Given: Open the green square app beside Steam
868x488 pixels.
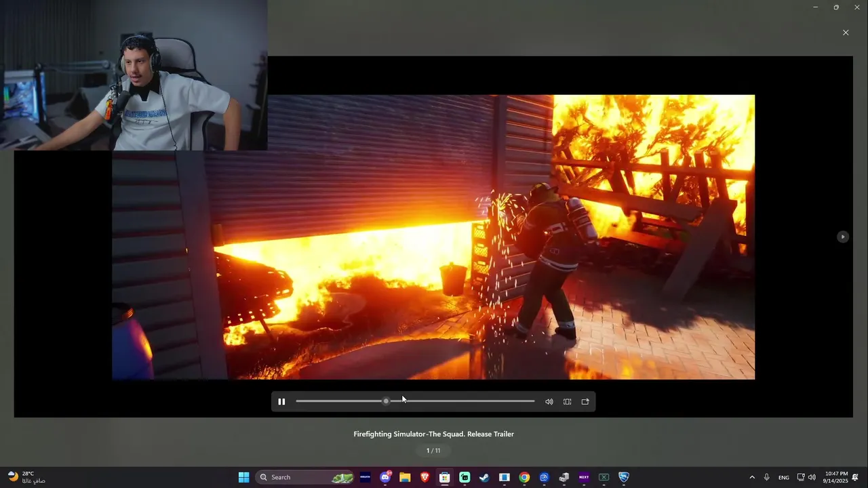Looking at the screenshot, I should [465, 477].
